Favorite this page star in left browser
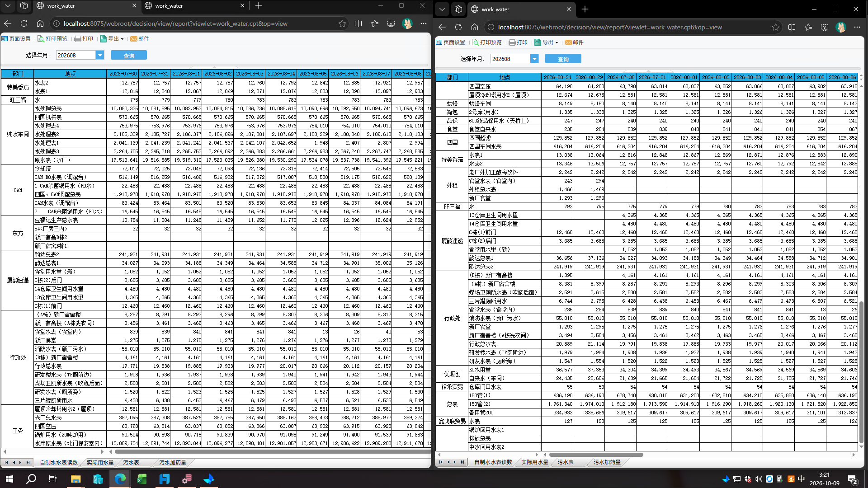Image resolution: width=868 pixels, height=488 pixels. click(342, 23)
